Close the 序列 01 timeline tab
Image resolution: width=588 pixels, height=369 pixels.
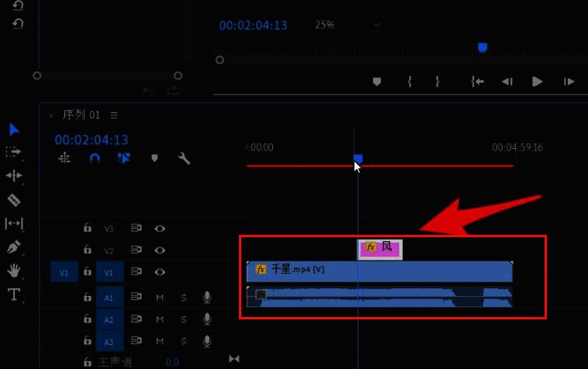[x=51, y=116]
